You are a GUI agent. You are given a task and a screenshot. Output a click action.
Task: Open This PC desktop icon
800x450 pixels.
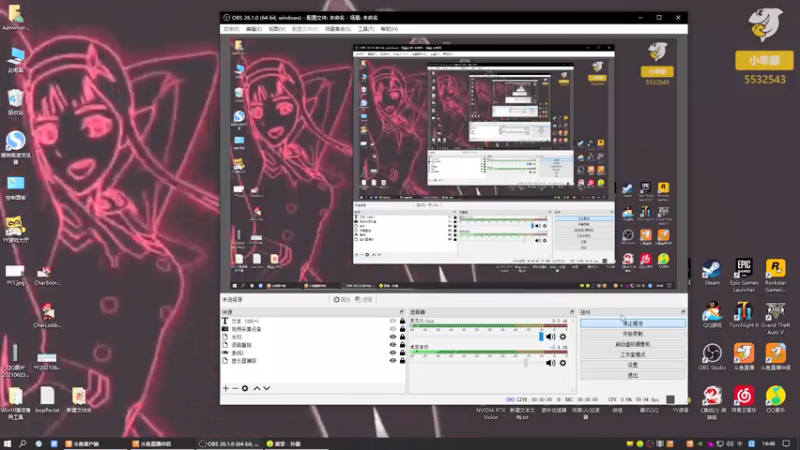[15, 60]
